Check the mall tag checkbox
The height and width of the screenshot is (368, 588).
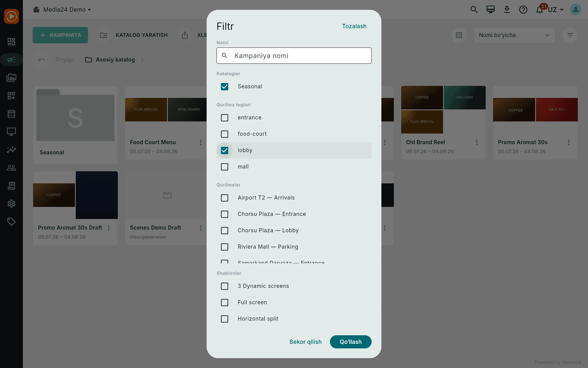click(225, 167)
